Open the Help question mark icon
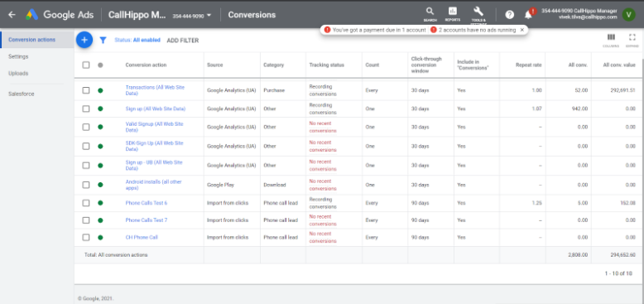The height and width of the screenshot is (304, 644). (x=510, y=15)
